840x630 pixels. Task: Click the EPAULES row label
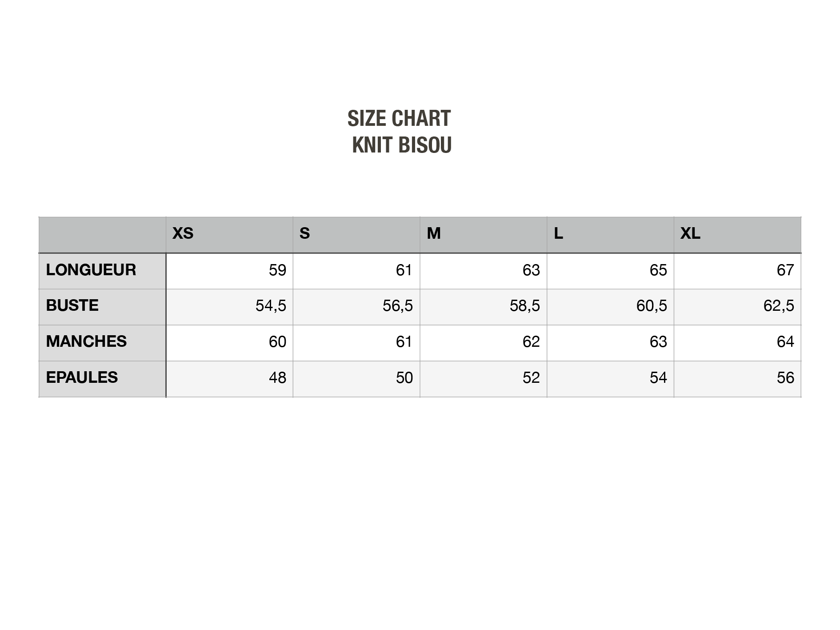pyautogui.click(x=82, y=377)
